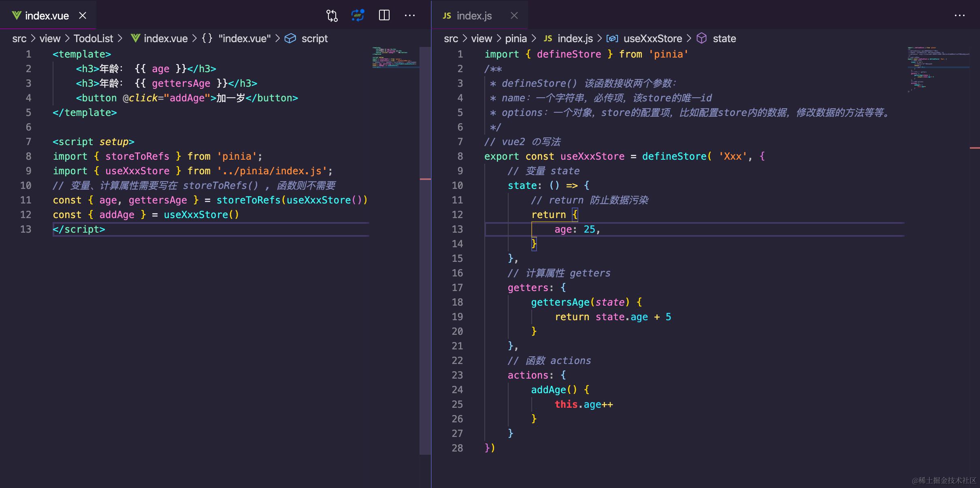Image resolution: width=980 pixels, height=488 pixels.
Task: Click index.js in right breadcrumb
Action: click(x=575, y=39)
